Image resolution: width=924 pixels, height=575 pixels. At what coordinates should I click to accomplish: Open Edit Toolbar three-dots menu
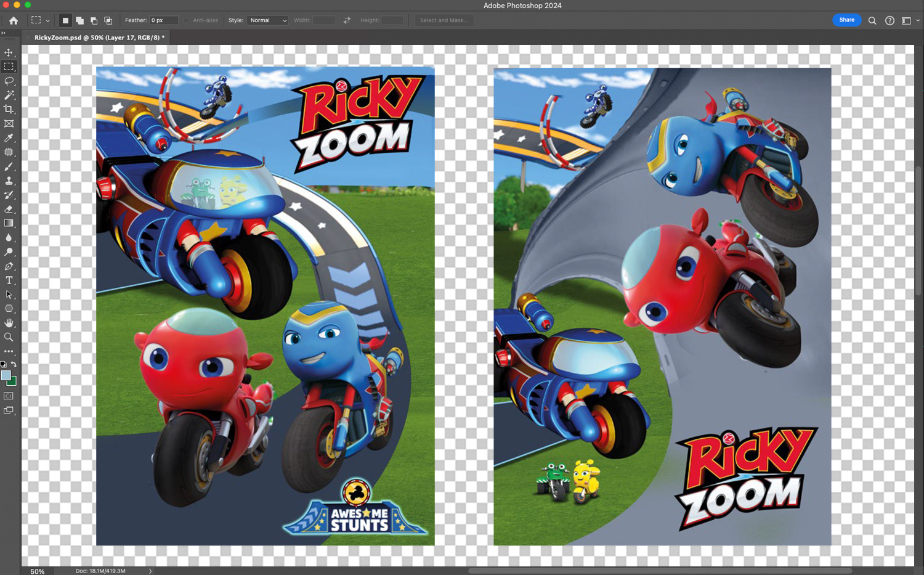pyautogui.click(x=9, y=351)
